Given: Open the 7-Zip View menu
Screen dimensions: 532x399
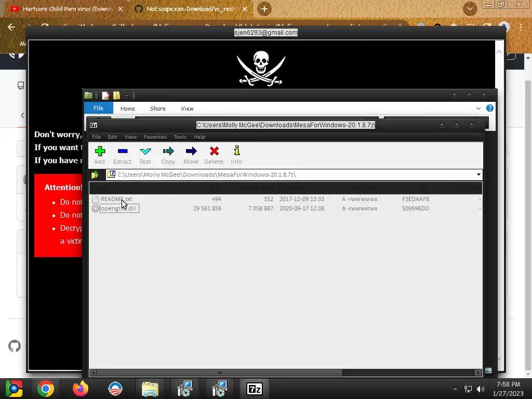Looking at the screenshot, I should tap(130, 137).
